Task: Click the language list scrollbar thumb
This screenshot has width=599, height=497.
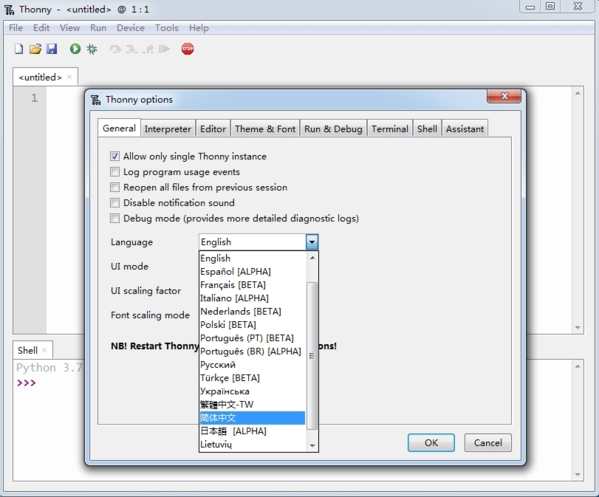Action: pos(312,356)
